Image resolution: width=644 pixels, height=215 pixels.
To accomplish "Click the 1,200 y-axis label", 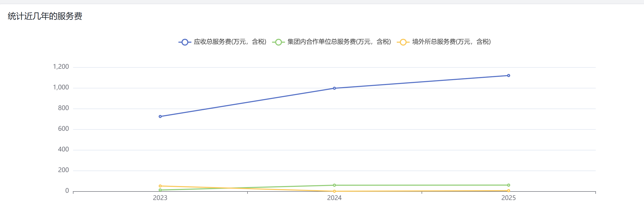I will [61, 67].
